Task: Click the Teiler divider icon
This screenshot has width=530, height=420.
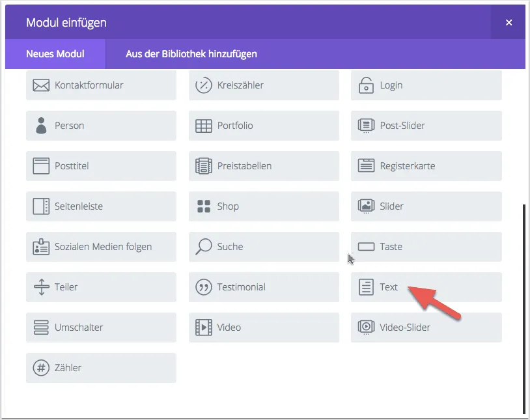Action: point(41,287)
